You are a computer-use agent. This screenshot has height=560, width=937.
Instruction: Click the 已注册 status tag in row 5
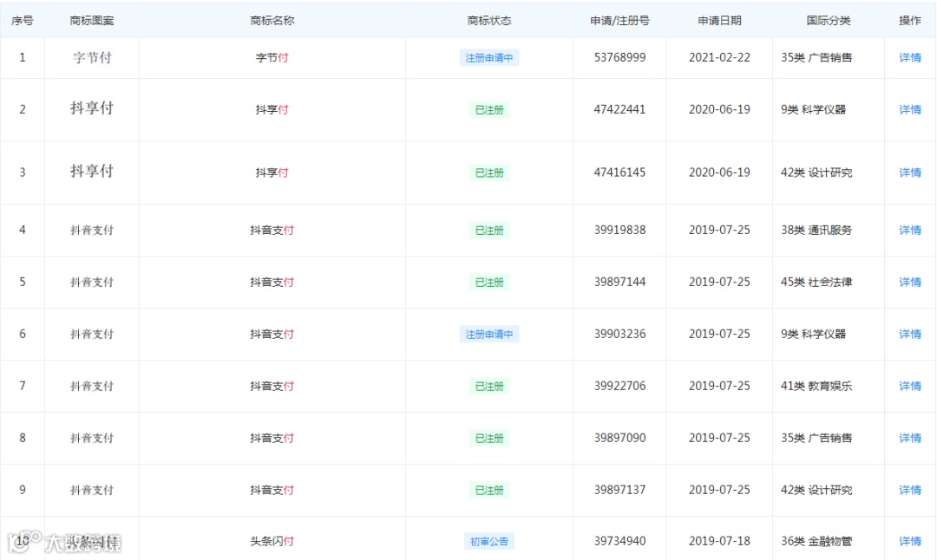coord(488,283)
